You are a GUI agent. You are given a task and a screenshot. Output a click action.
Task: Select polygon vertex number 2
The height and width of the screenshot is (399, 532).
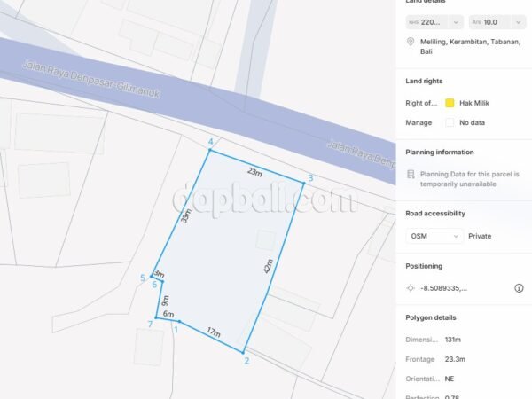click(243, 353)
